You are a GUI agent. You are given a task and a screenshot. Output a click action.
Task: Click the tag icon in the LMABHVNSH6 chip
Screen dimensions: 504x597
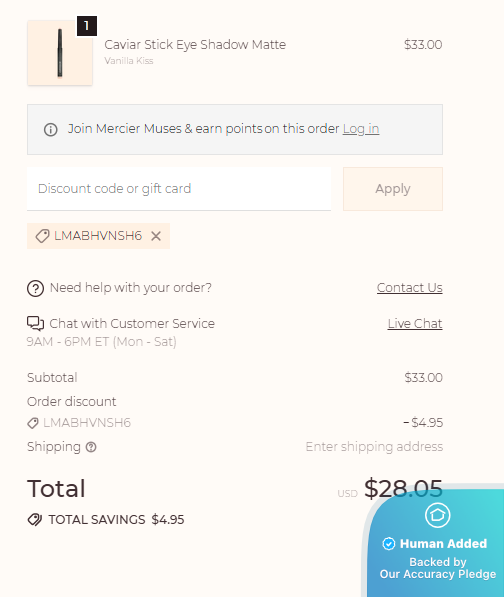click(x=42, y=236)
